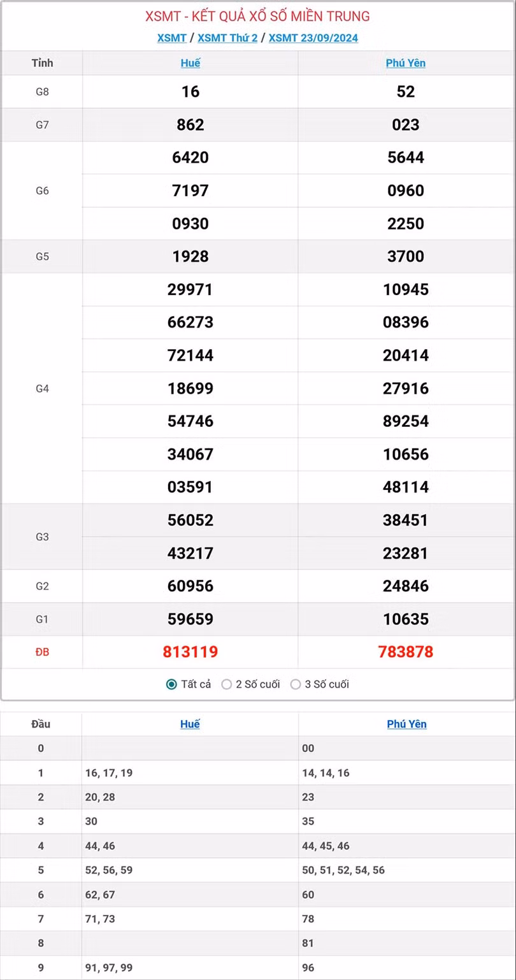This screenshot has width=516, height=980.
Task: Click the red ĐB row label
Action: (42, 652)
